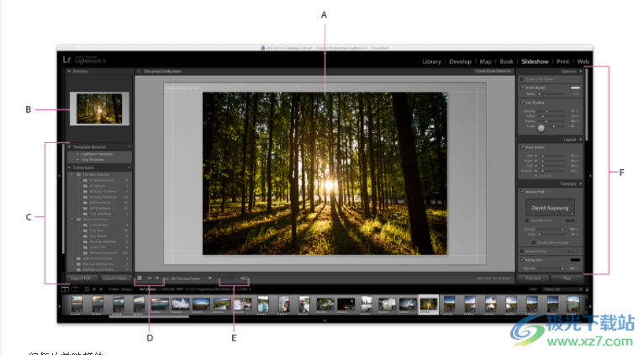Click grid view icon in filmstrip bar
This screenshot has width=644, height=355.
click(87, 289)
